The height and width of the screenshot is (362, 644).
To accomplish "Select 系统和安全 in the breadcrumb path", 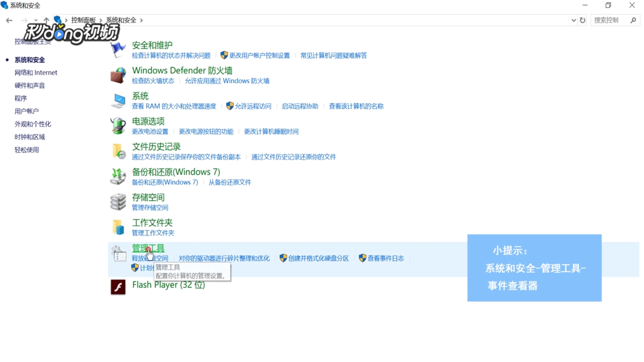I will 121,20.
